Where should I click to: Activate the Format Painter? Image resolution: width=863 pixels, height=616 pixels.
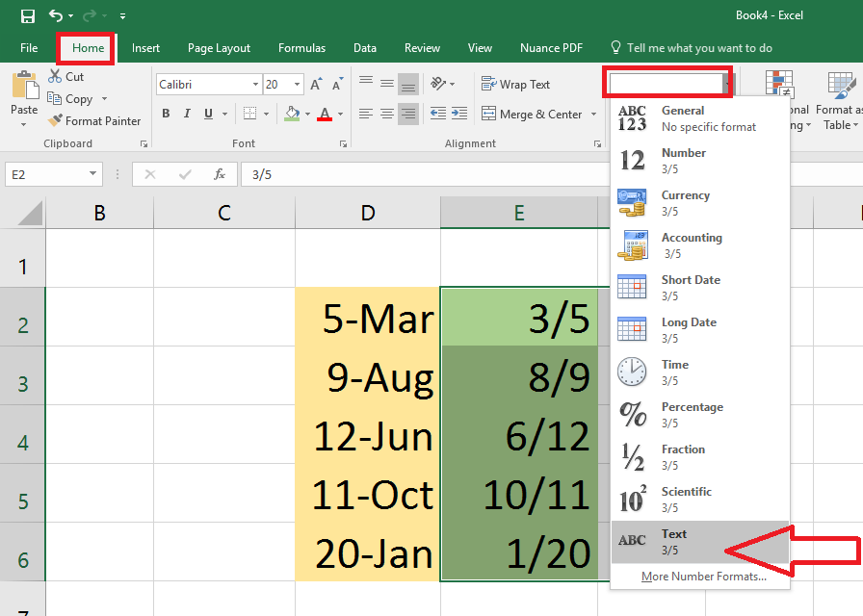click(x=94, y=120)
